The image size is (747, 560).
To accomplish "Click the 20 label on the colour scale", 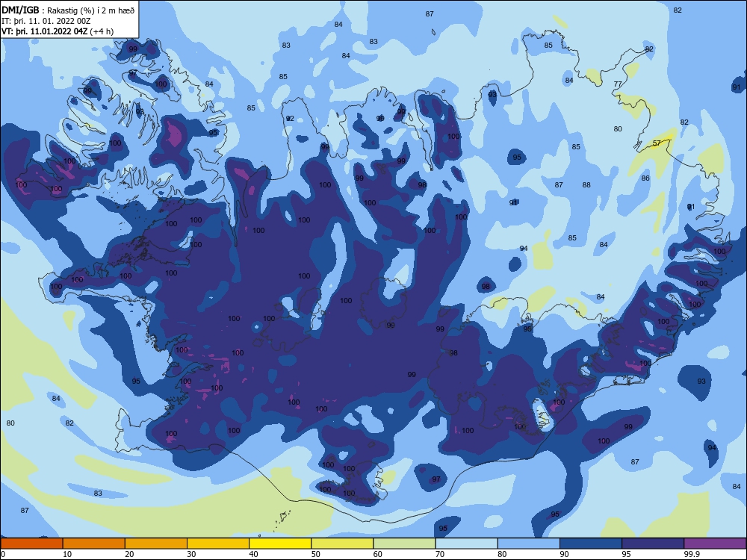I will pos(129,554).
